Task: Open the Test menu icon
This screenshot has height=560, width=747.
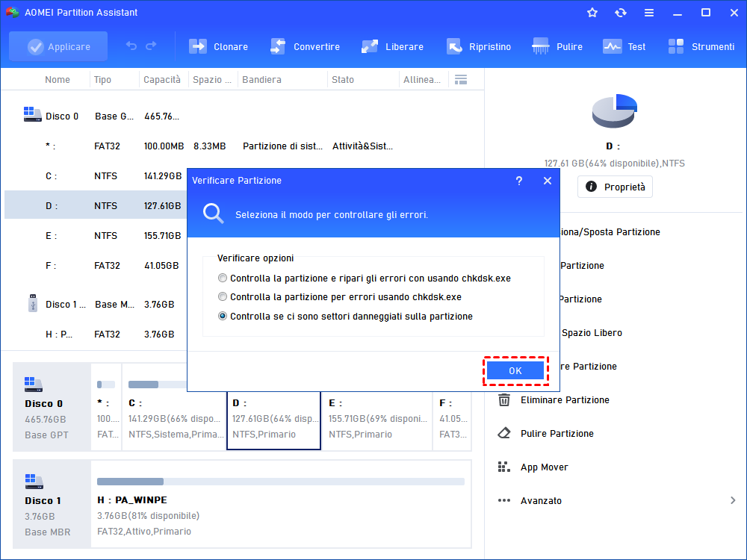Action: pos(612,46)
